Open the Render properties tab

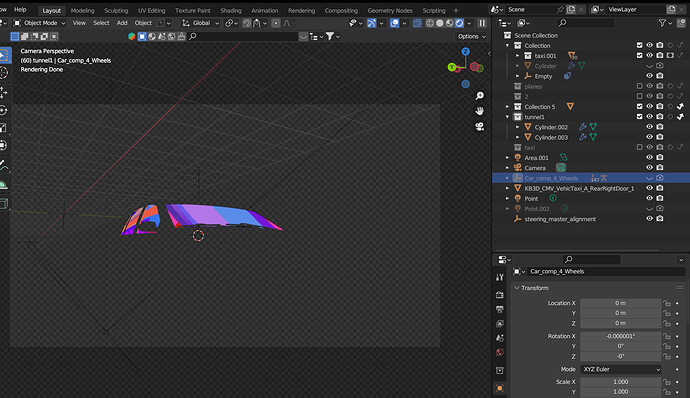(499, 295)
